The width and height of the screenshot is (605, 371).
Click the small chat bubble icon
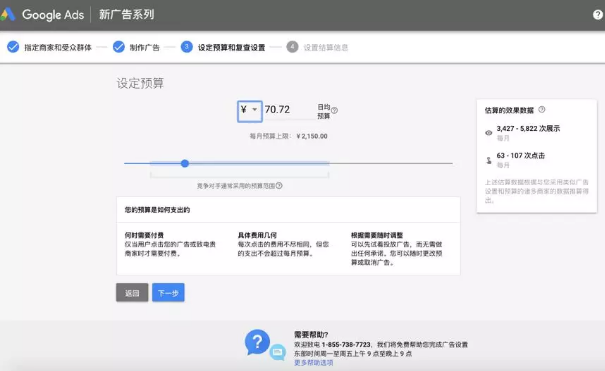point(277,352)
